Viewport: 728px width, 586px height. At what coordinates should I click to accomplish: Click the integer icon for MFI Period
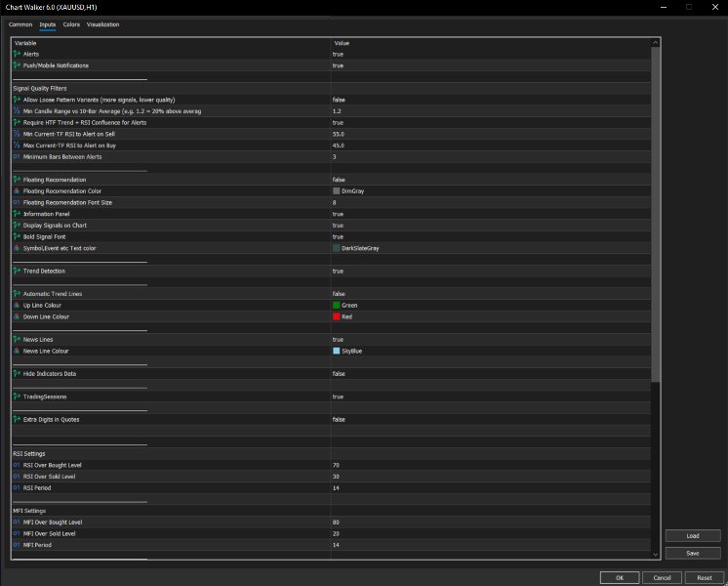click(x=17, y=545)
